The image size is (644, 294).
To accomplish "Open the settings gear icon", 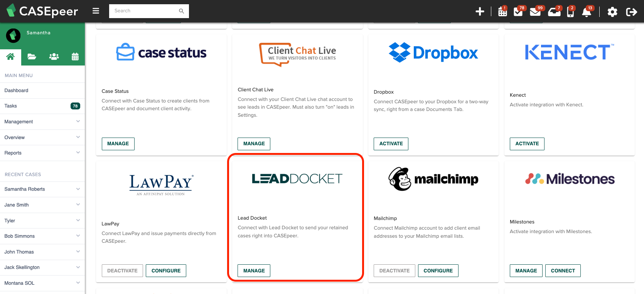I will pos(612,12).
